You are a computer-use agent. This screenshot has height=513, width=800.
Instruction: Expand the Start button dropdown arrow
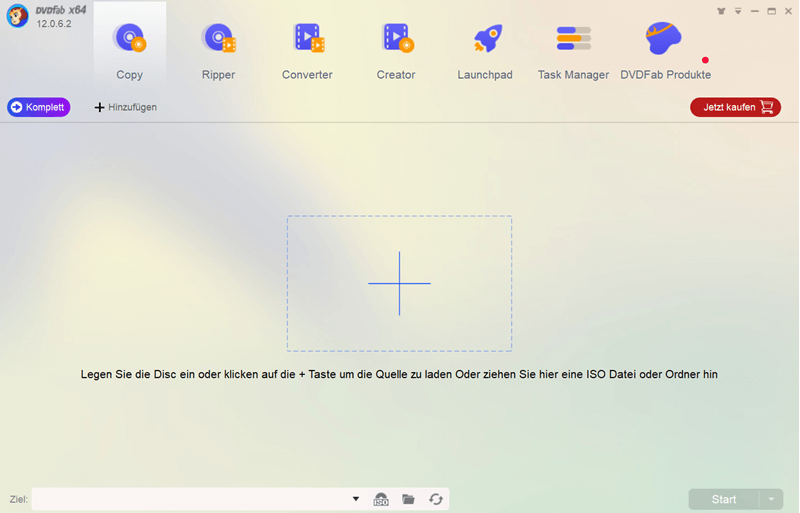pos(771,499)
